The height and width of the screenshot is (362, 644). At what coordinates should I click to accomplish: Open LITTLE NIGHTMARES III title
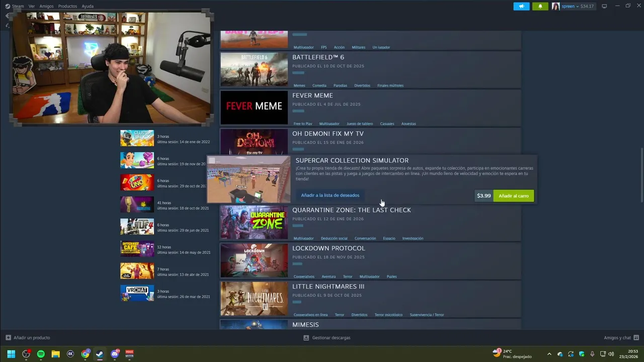tap(329, 287)
